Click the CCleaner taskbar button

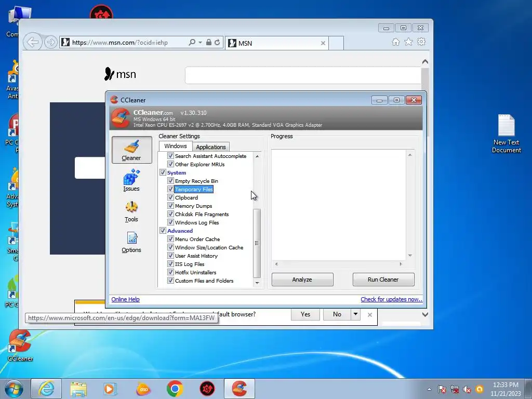coord(239,389)
